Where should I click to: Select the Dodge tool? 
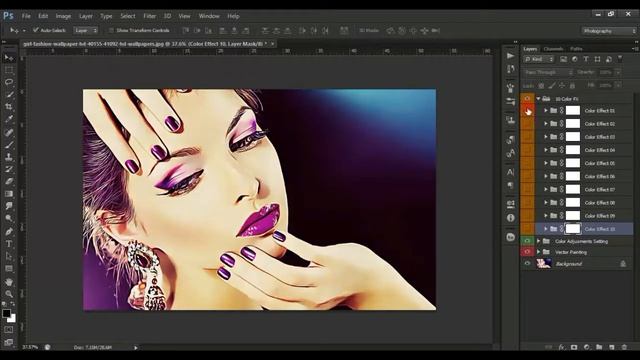[9, 218]
